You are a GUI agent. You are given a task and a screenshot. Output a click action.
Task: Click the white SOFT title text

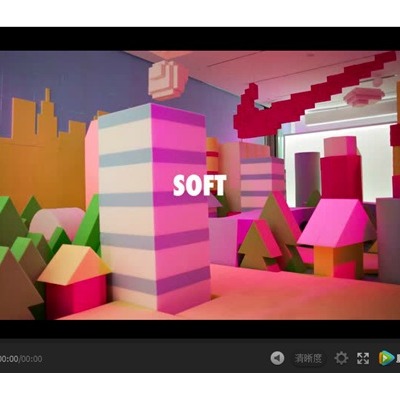tap(200, 186)
